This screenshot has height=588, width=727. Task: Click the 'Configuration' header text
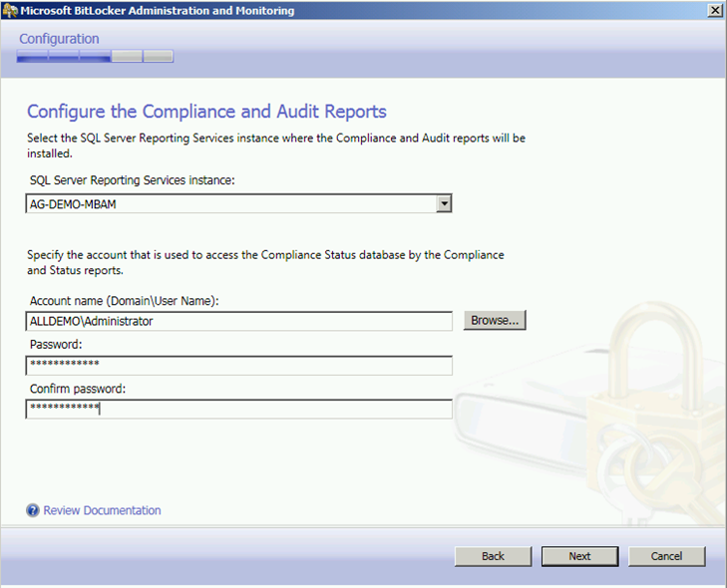59,39
